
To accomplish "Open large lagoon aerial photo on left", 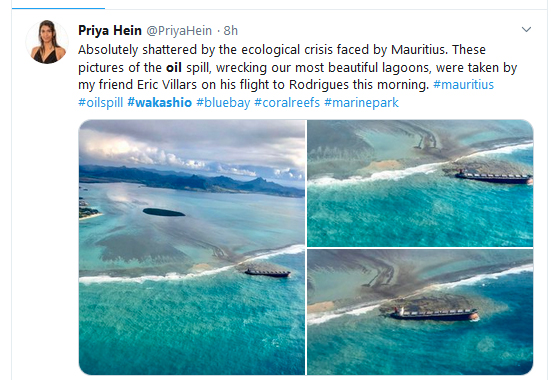I will tap(192, 247).
